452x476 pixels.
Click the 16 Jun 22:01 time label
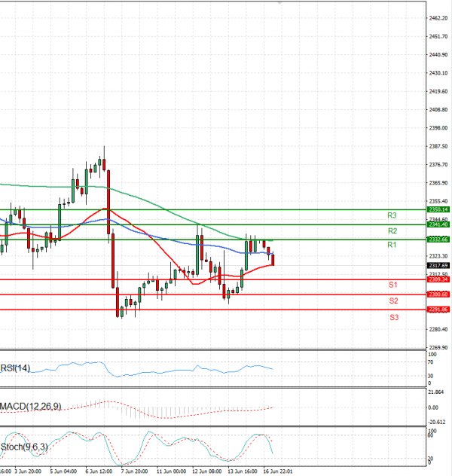point(278,471)
